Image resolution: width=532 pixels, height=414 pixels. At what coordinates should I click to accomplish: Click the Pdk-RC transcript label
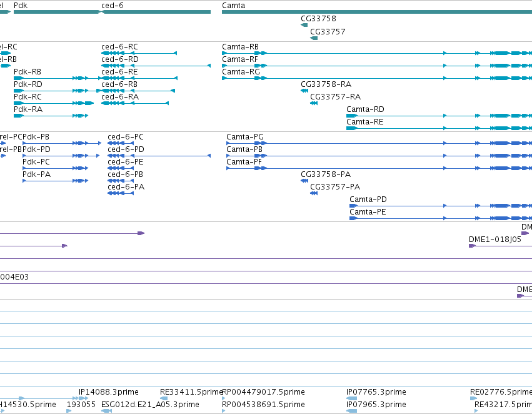28,97
